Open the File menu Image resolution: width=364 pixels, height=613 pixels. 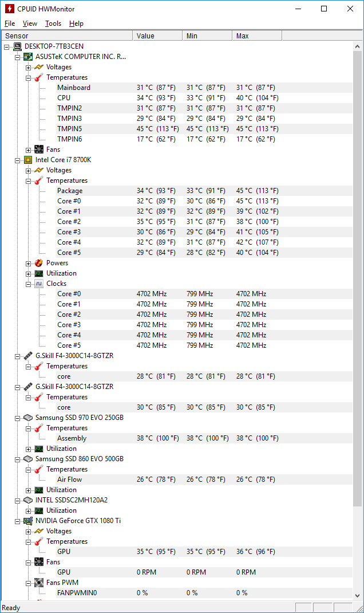click(x=10, y=23)
